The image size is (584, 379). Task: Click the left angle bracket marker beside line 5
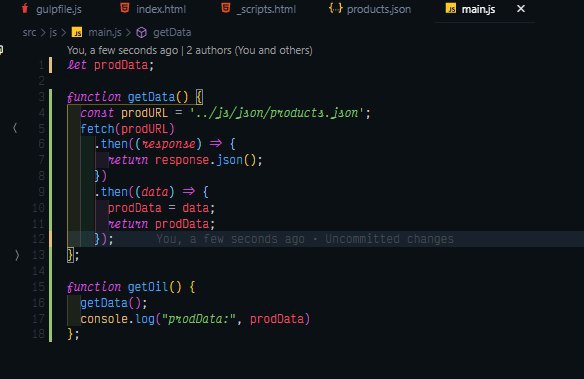pyautogui.click(x=15, y=128)
